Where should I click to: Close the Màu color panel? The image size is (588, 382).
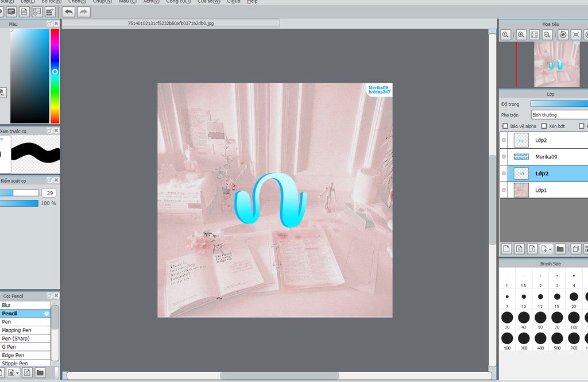pos(56,24)
